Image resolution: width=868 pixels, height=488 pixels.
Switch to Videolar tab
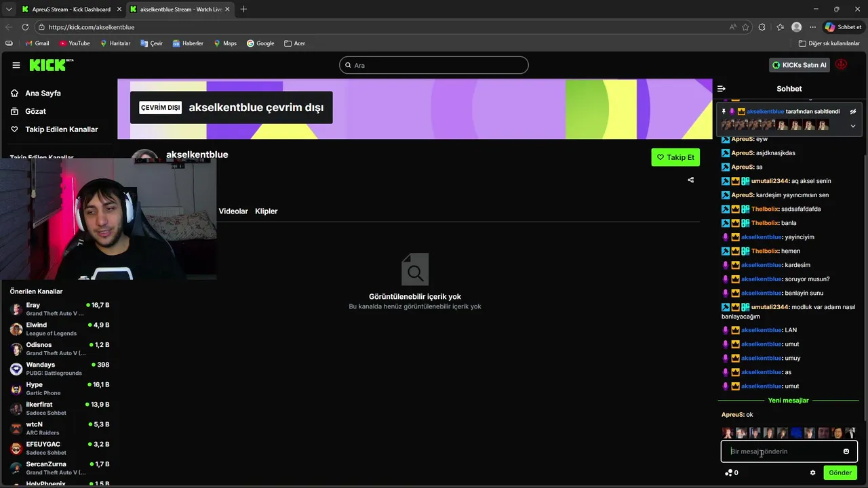233,211
